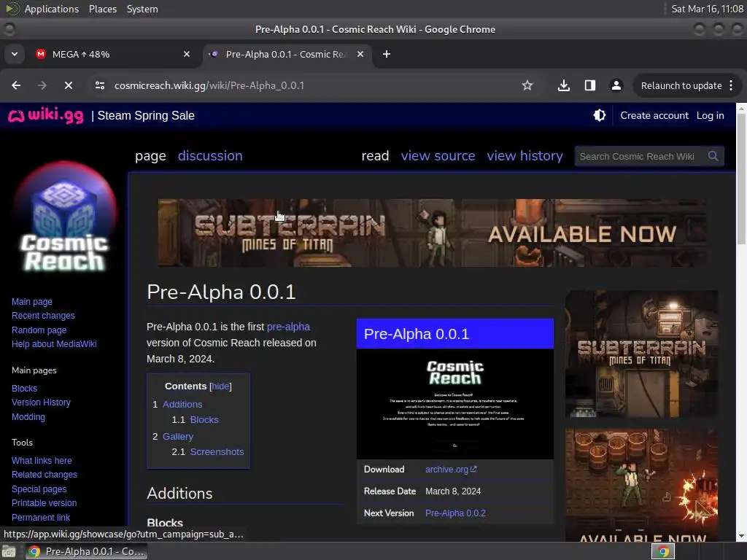747x560 pixels.
Task: Stop page loading with the X button
Action: [68, 85]
